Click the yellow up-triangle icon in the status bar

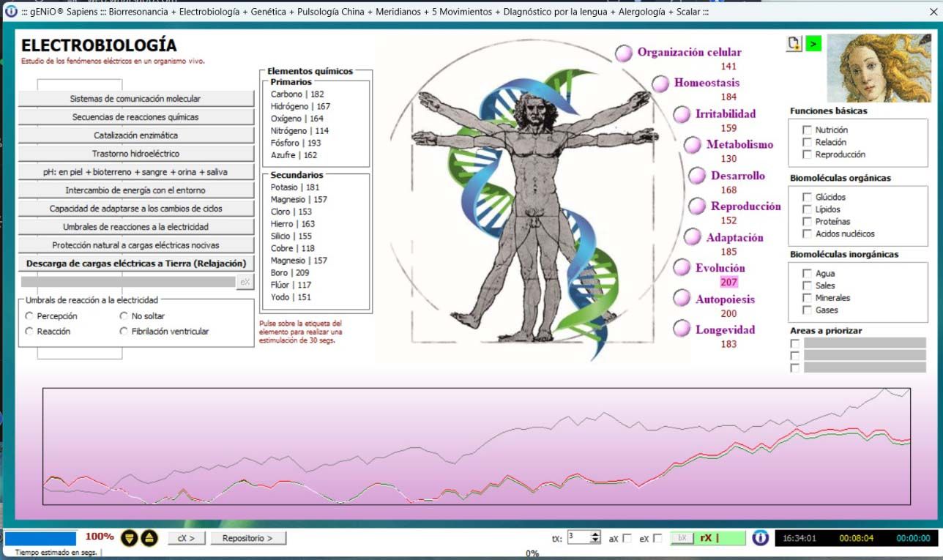point(149,538)
